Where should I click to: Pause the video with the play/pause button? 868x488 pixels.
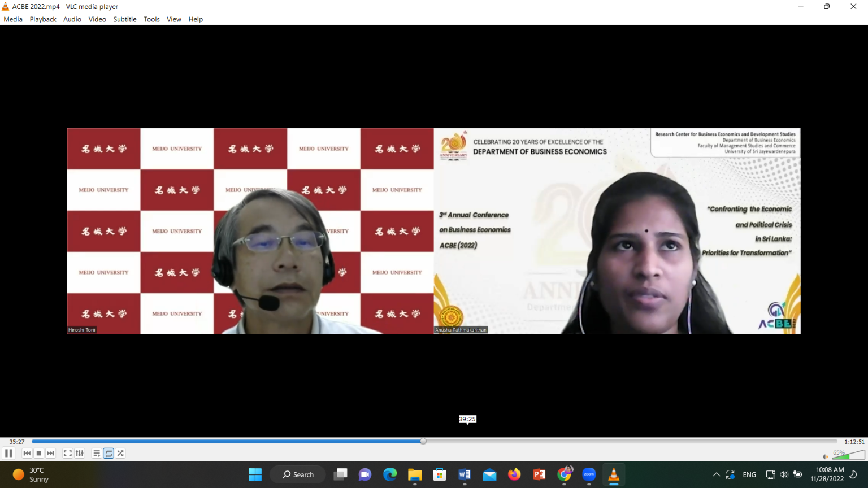pyautogui.click(x=8, y=453)
